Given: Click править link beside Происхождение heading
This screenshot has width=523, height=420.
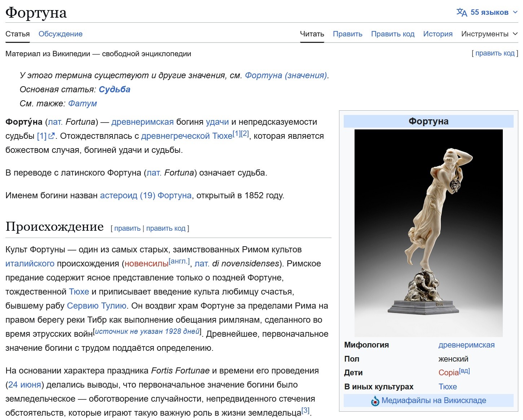Looking at the screenshot, I should (127, 228).
